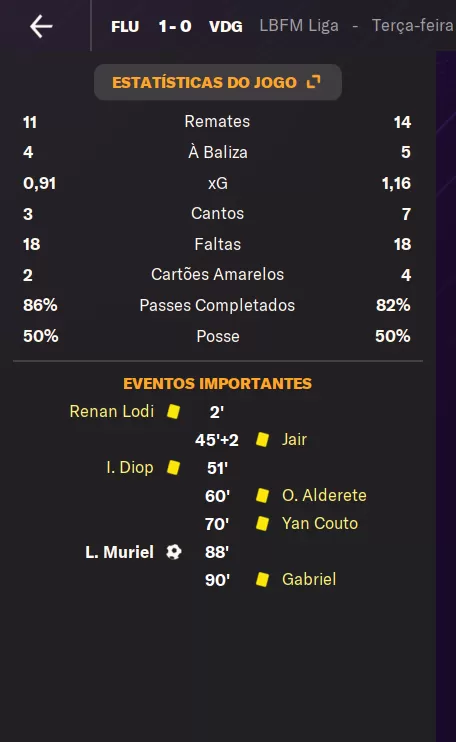The image size is (456, 742).
Task: Open expand icon beside Estatísticas do Jogo
Action: click(314, 82)
